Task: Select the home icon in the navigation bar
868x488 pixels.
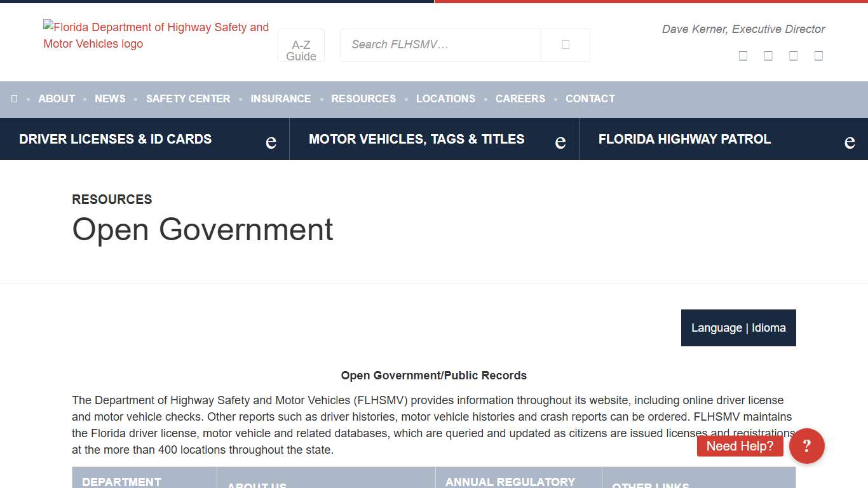Action: tap(14, 99)
